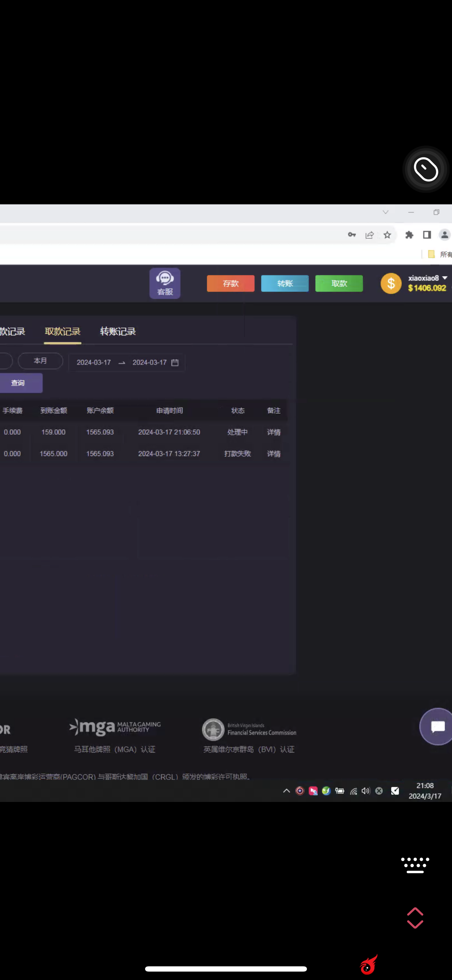The image size is (452, 980).
Task: Toggle the browser side panel icon
Action: [427, 235]
